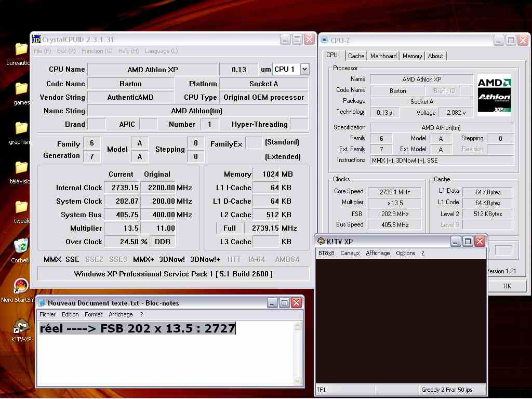This screenshot has height=399, width=532.
Task: Launch the Nero StartSmart desktop shortcut
Action: [x=21, y=286]
